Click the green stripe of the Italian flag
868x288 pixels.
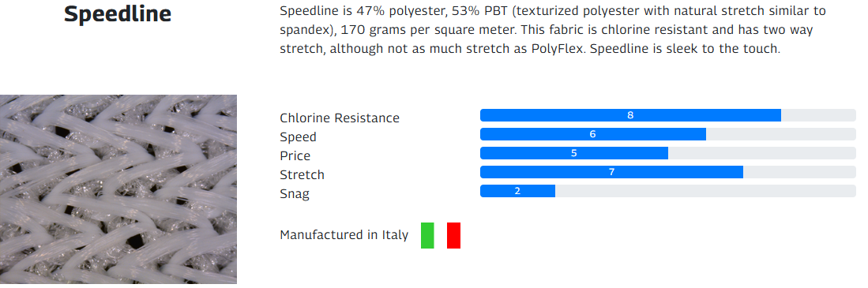coord(427,235)
